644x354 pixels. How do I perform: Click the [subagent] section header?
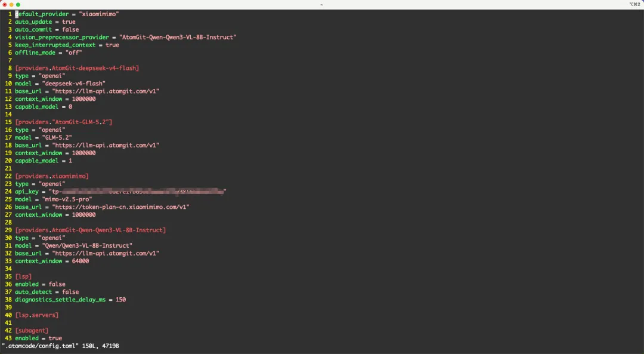[x=32, y=331]
